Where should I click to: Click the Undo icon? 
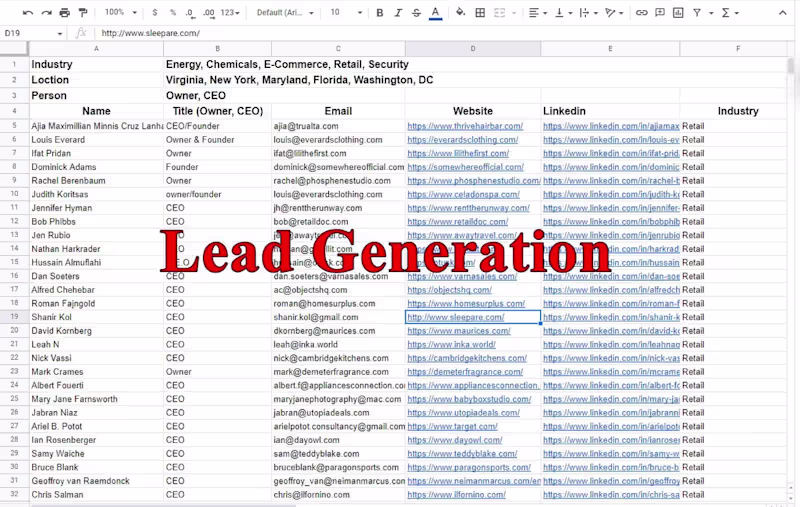[28, 13]
